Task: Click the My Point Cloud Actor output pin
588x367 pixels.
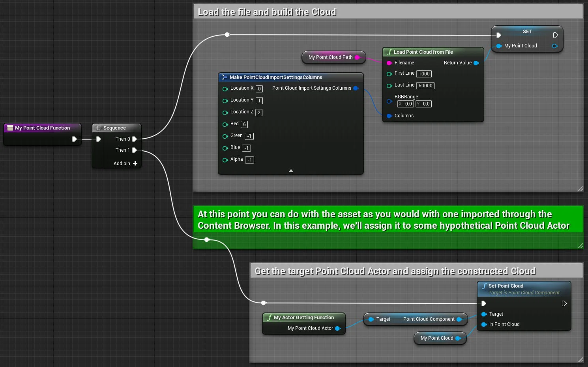Action: (x=338, y=328)
